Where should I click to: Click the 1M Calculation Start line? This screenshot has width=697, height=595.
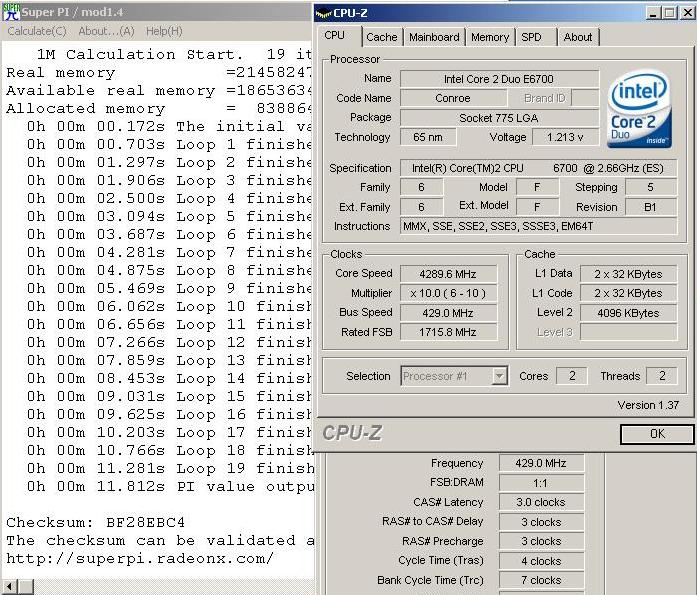175,55
